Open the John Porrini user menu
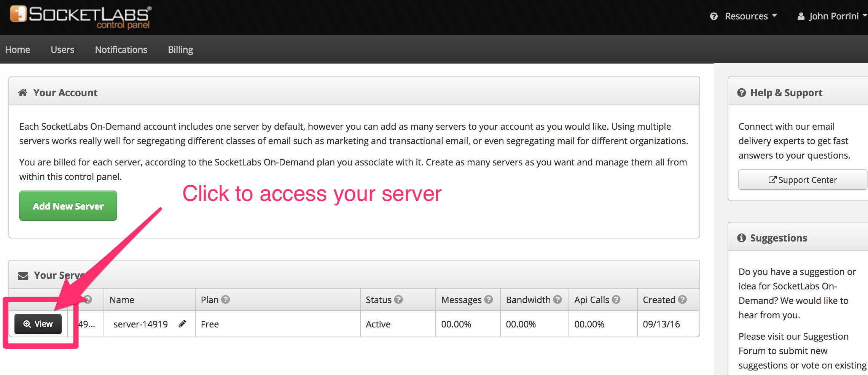 pos(838,16)
